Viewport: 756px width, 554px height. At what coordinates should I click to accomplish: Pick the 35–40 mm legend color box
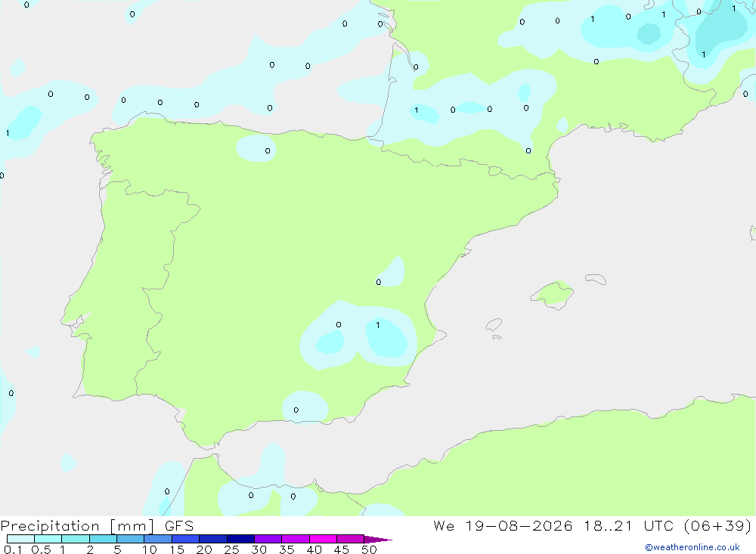point(296,539)
